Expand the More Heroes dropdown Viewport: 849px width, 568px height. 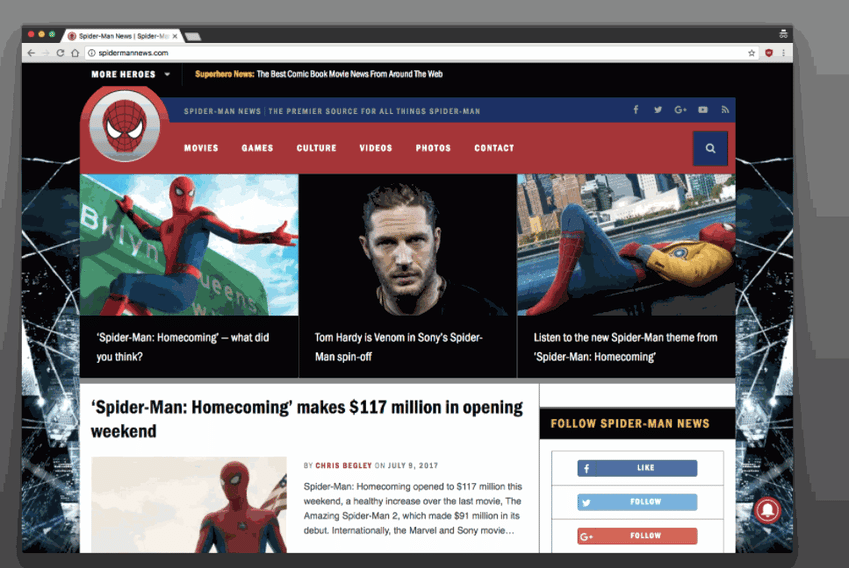click(x=130, y=74)
